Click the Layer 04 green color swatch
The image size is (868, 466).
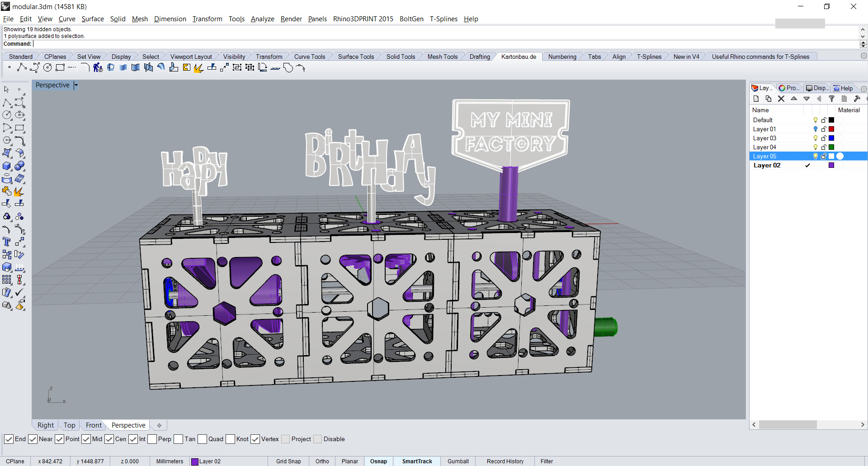click(831, 147)
